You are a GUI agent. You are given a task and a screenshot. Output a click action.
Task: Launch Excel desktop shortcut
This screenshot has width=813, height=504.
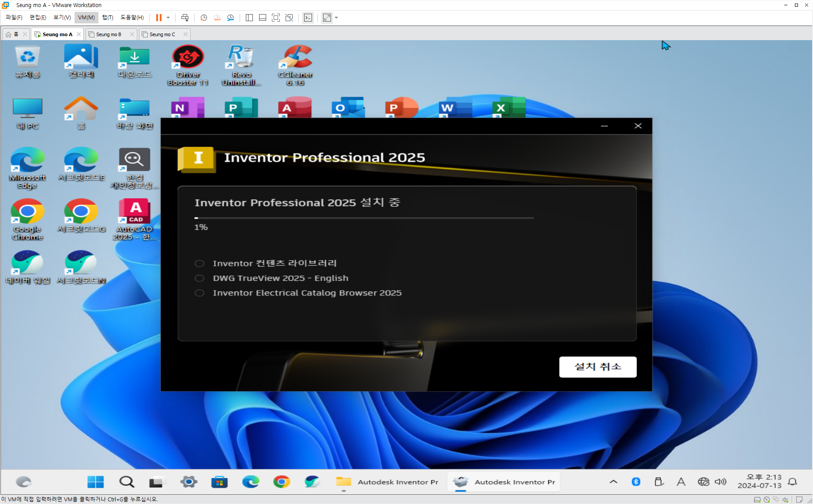[x=509, y=107]
